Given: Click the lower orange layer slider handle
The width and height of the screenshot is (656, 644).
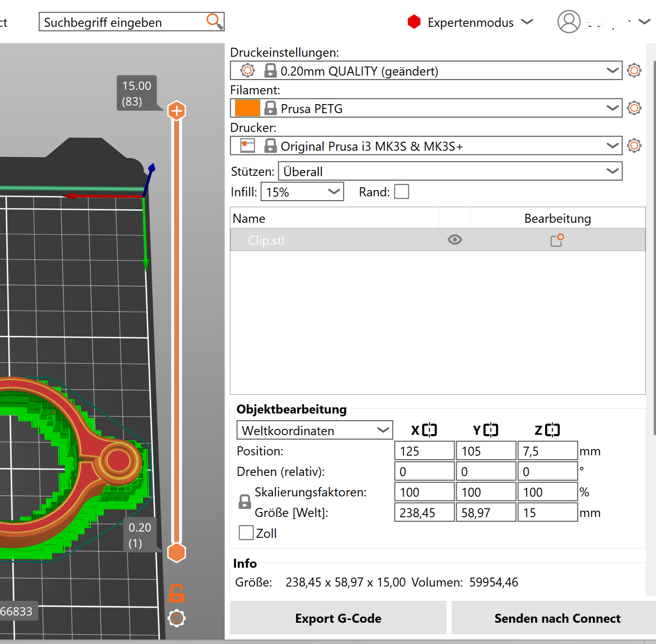Looking at the screenshot, I should tap(177, 552).
